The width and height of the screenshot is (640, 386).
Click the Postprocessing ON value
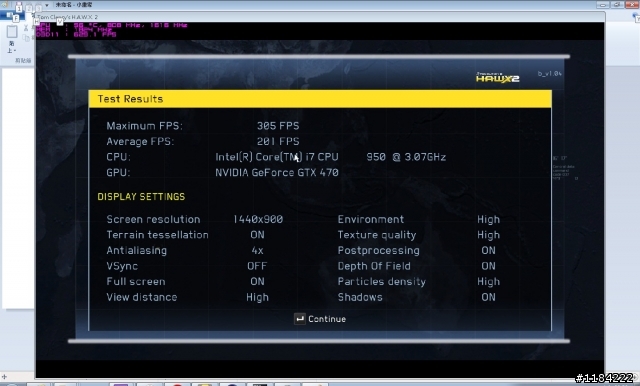click(x=489, y=251)
